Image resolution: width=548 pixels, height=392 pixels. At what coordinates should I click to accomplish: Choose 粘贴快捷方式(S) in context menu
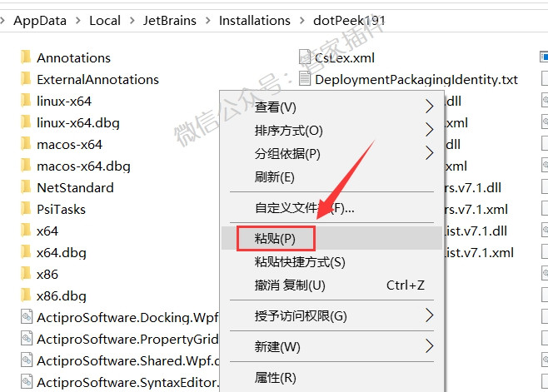coord(332,261)
